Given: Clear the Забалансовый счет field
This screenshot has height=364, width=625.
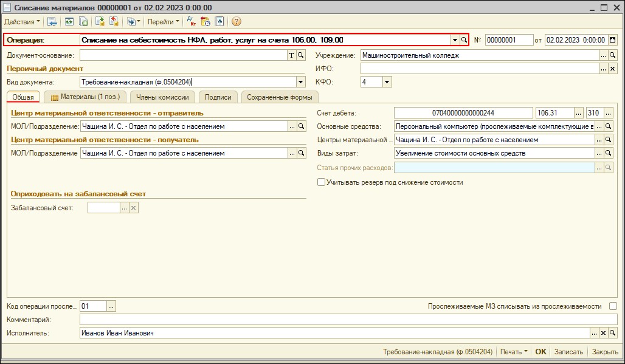Looking at the screenshot, I should [134, 208].
